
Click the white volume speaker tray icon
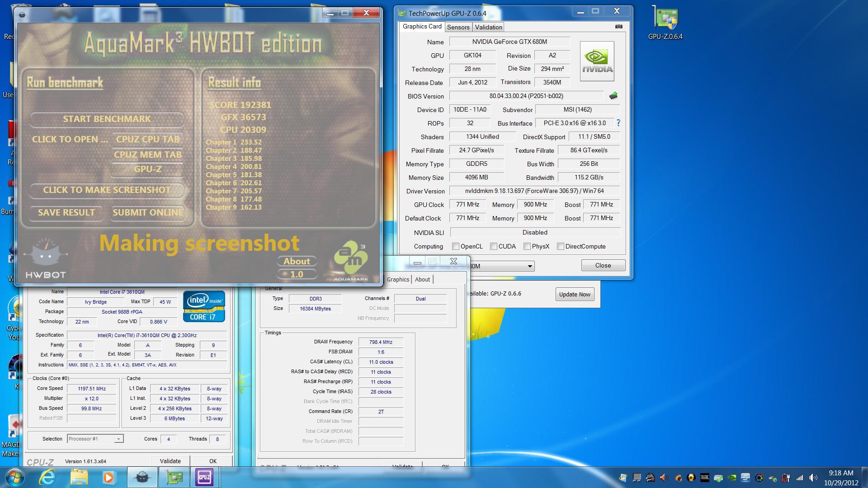click(x=813, y=478)
